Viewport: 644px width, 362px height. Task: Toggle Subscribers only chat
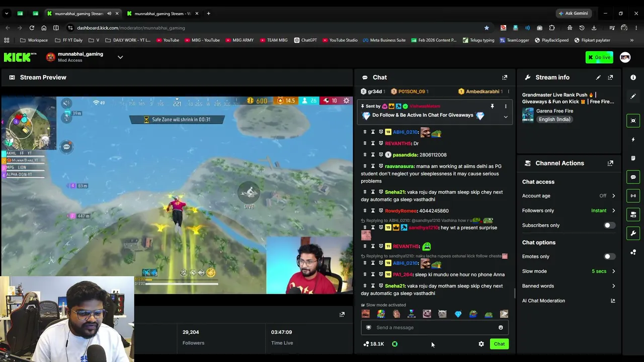click(609, 225)
